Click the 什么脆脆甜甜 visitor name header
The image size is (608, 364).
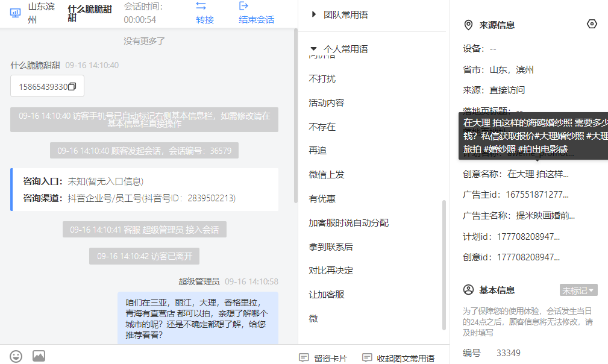(x=90, y=13)
